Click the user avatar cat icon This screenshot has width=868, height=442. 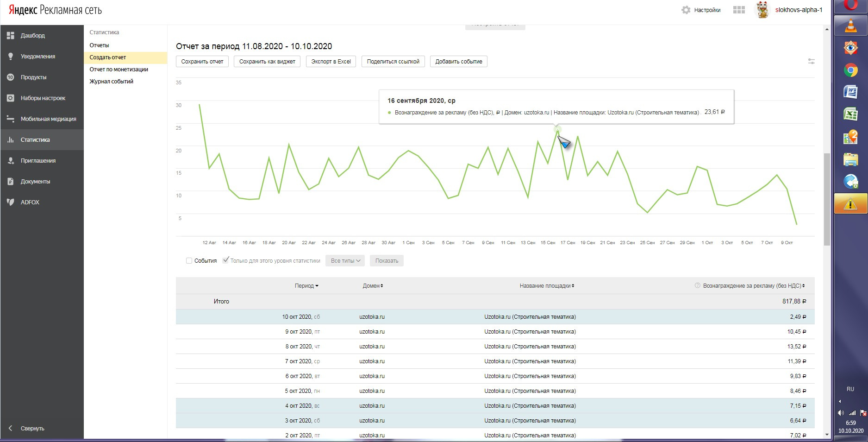pyautogui.click(x=762, y=10)
